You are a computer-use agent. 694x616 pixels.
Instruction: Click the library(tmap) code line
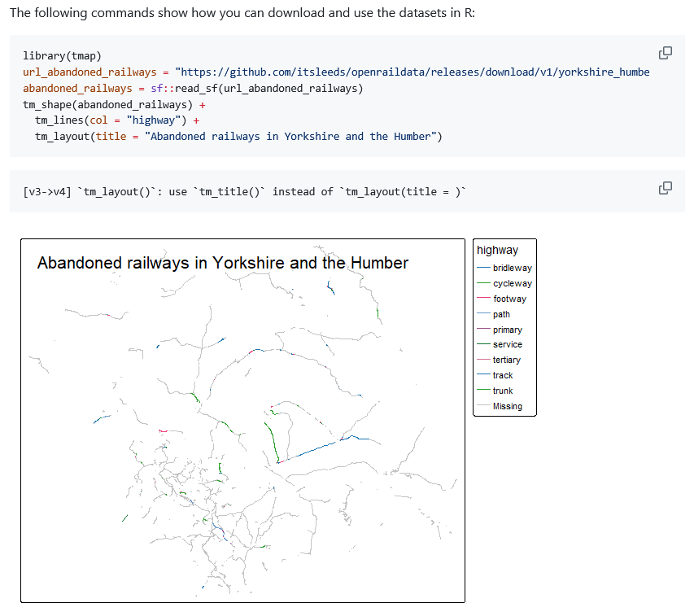(62, 55)
